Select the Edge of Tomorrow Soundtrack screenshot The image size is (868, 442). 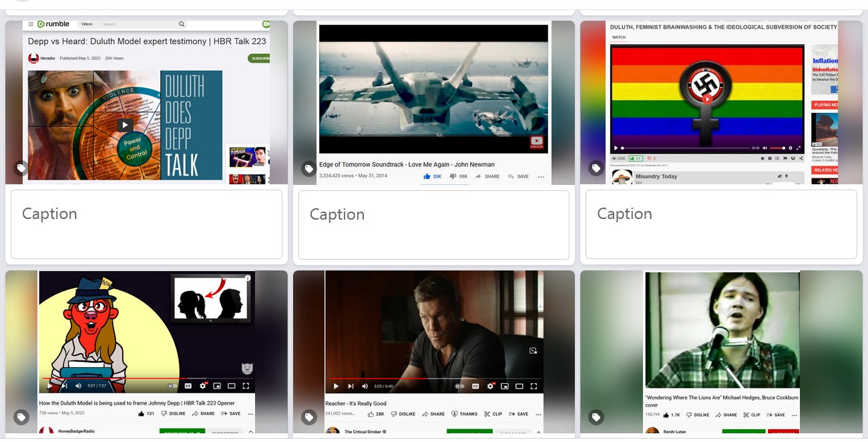(434, 102)
